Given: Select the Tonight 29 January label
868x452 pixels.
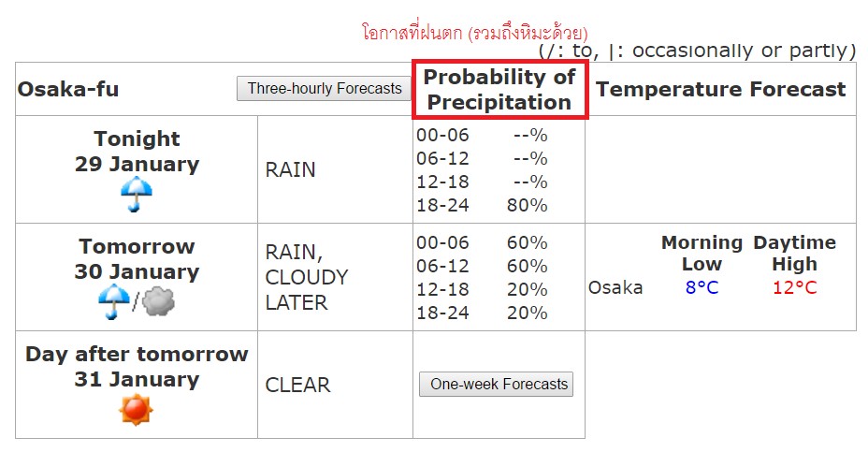Looking at the screenshot, I should [137, 152].
